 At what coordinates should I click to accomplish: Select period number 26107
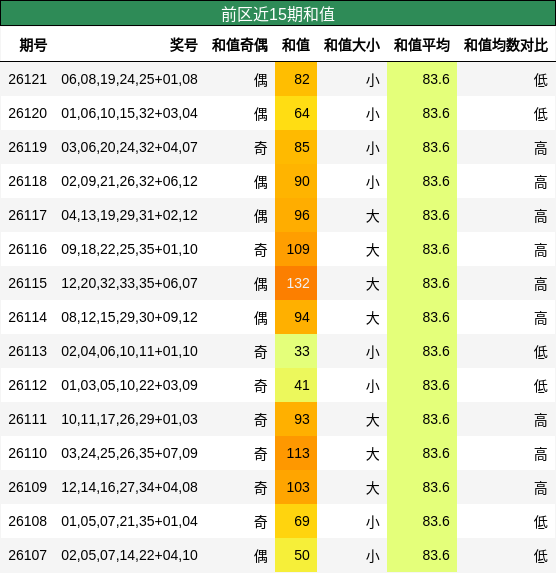[28, 555]
